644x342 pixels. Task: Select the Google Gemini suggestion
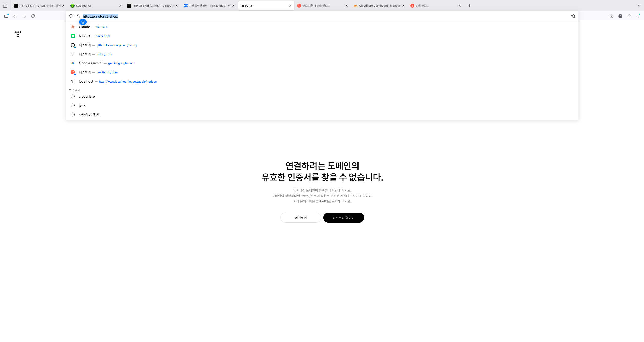pos(106,63)
